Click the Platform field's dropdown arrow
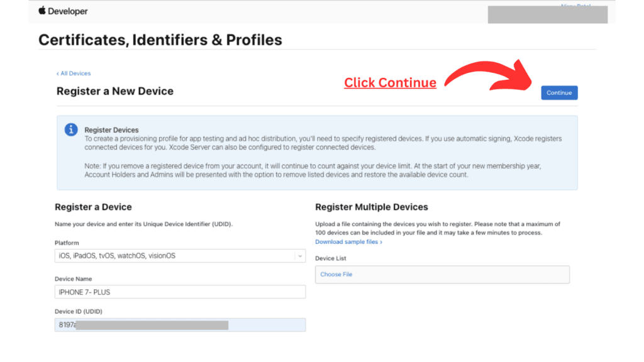Image resolution: width=644 pixels, height=362 pixels. (300, 256)
